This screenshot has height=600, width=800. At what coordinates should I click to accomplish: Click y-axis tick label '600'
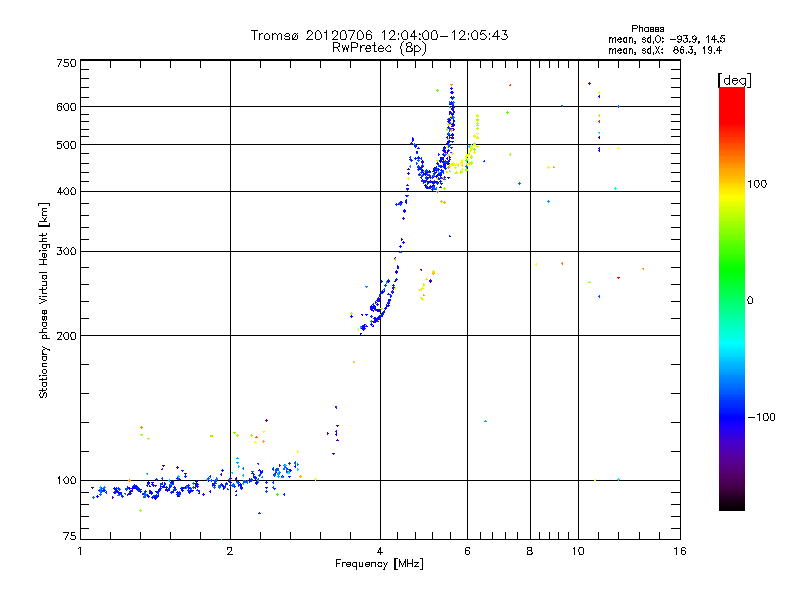point(66,107)
